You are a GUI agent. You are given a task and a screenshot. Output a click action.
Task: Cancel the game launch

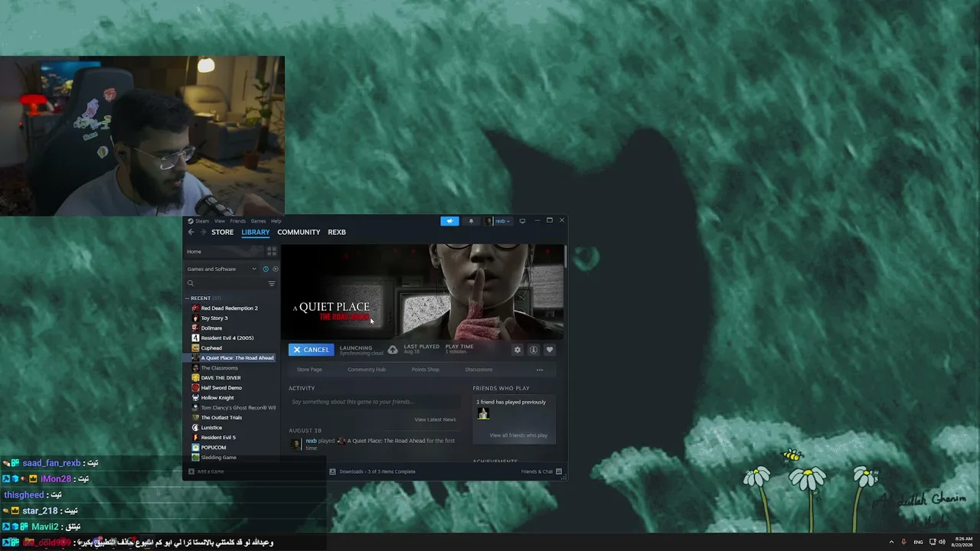pyautogui.click(x=311, y=350)
